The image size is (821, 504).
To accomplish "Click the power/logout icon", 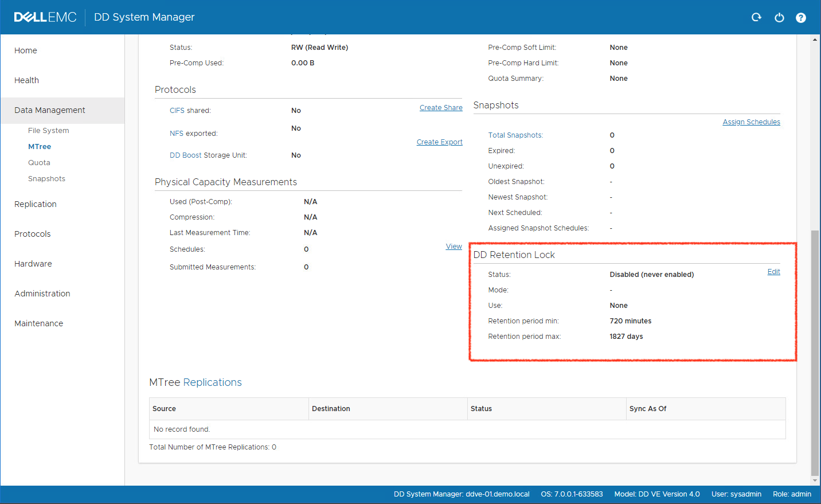I will [x=779, y=17].
